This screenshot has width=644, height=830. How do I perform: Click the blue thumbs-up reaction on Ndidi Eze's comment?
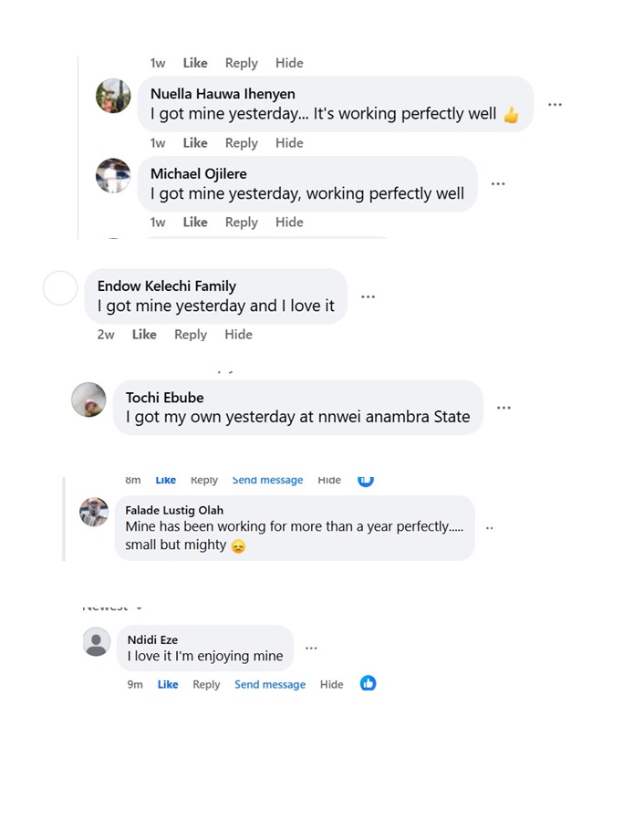pyautogui.click(x=368, y=683)
